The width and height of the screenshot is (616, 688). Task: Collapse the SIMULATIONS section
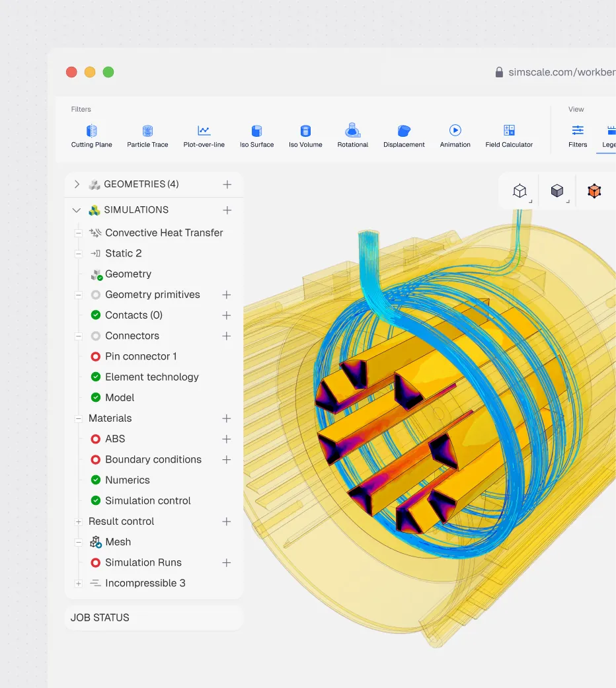[x=77, y=210]
